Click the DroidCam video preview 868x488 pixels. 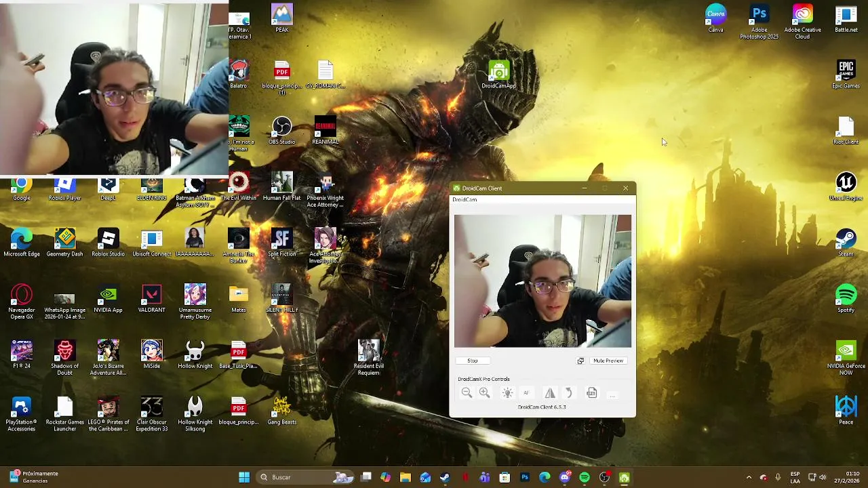(x=542, y=281)
